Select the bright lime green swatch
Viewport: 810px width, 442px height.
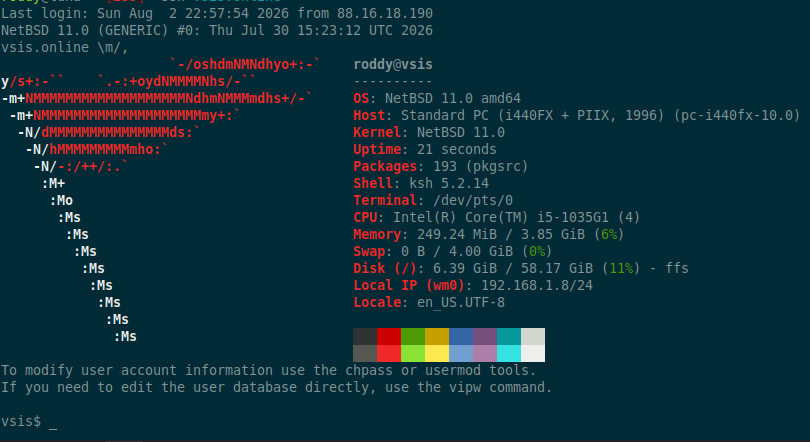pos(413,353)
